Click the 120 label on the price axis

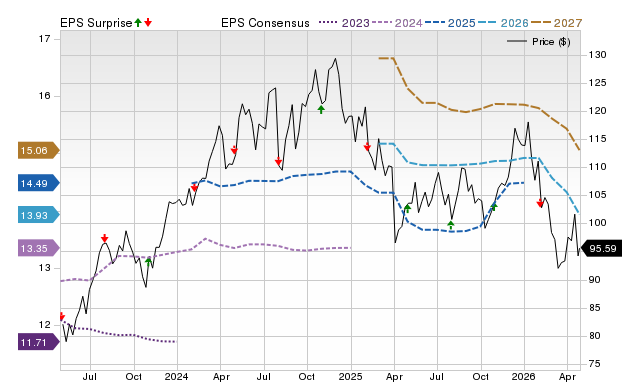tap(597, 111)
